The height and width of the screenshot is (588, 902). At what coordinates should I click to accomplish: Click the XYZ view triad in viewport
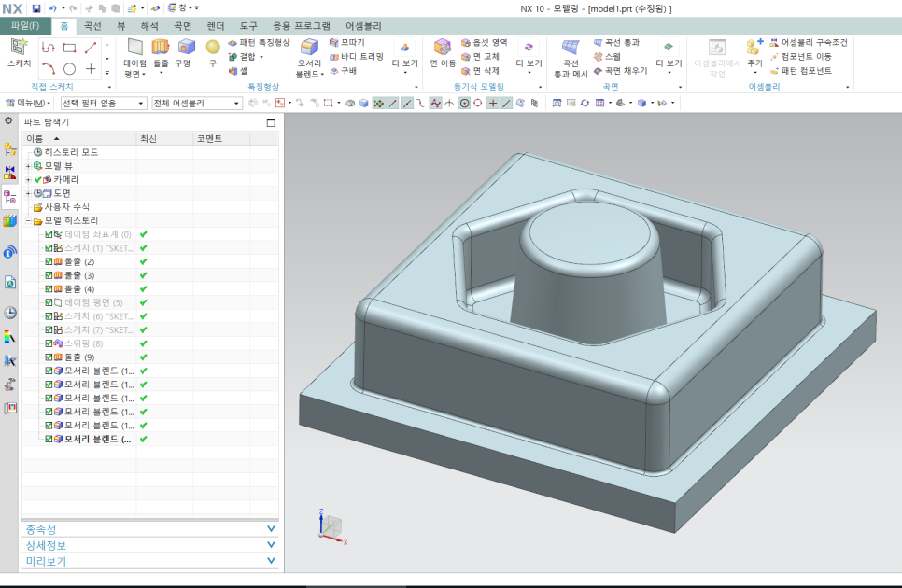point(331,526)
